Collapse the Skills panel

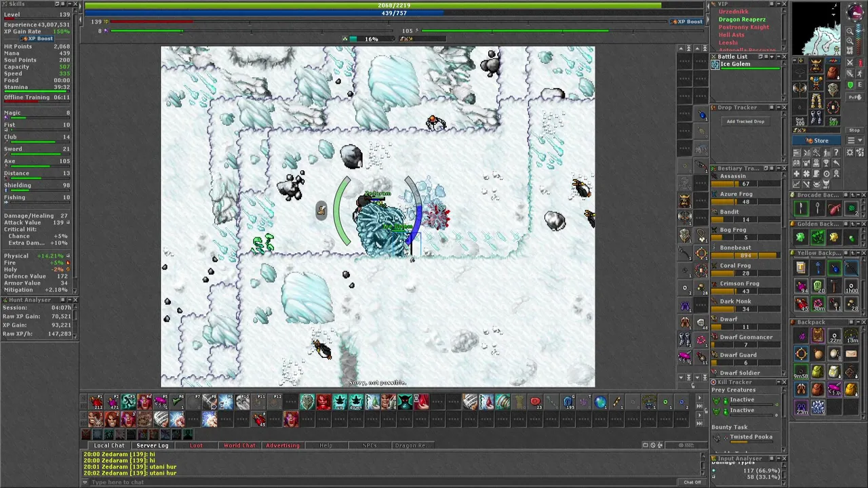(70, 4)
